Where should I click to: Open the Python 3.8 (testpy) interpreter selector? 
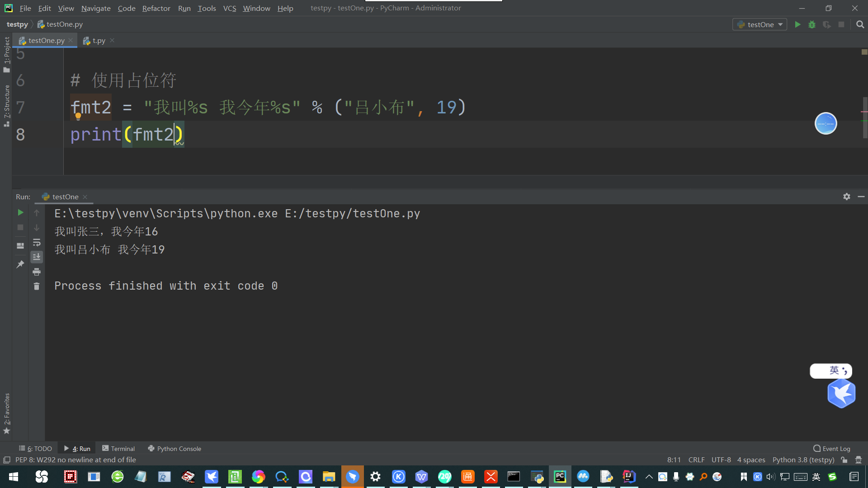point(803,460)
